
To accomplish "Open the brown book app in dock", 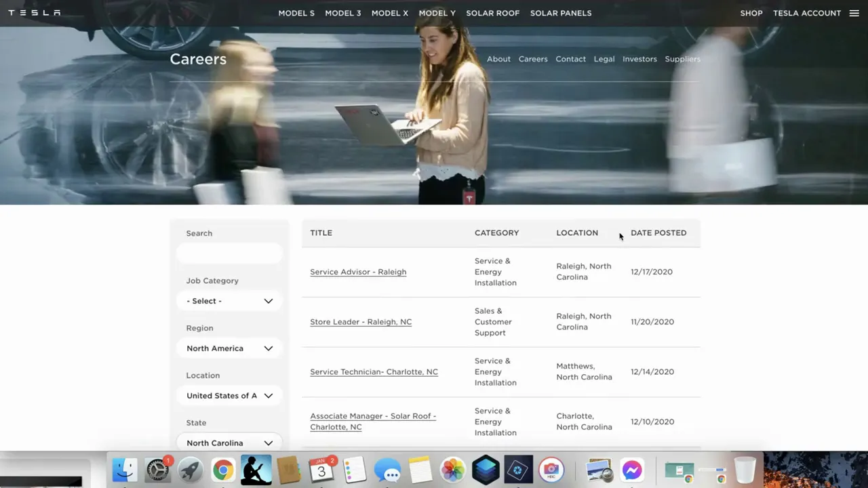I will [289, 470].
